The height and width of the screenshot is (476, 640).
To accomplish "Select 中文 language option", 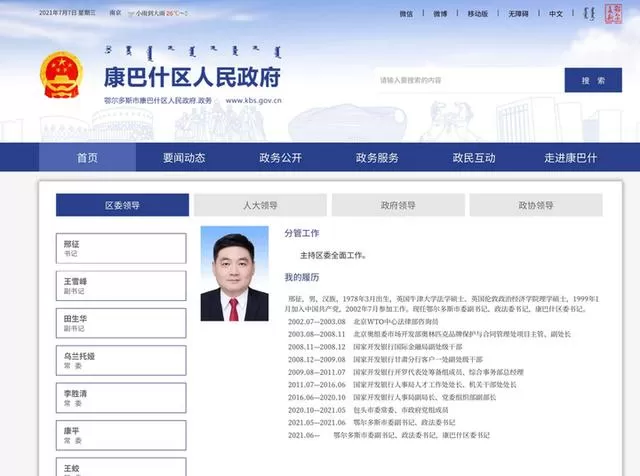I will tap(556, 14).
